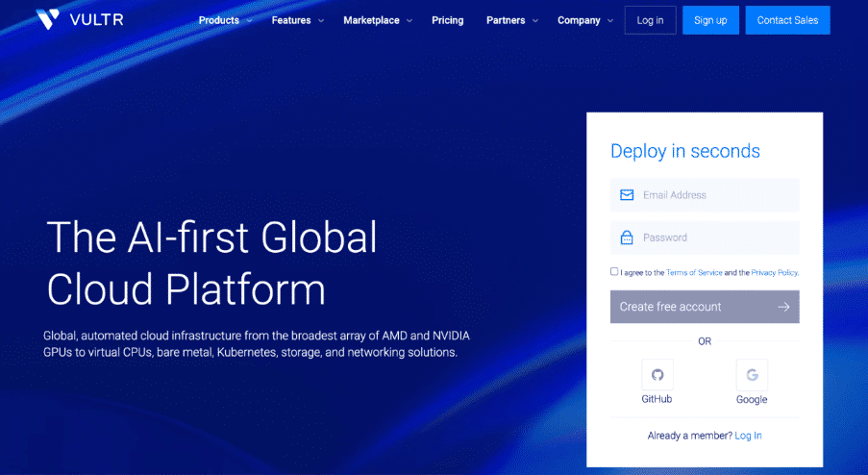Click the arrow on Create free account
The height and width of the screenshot is (475, 868).
tap(783, 307)
